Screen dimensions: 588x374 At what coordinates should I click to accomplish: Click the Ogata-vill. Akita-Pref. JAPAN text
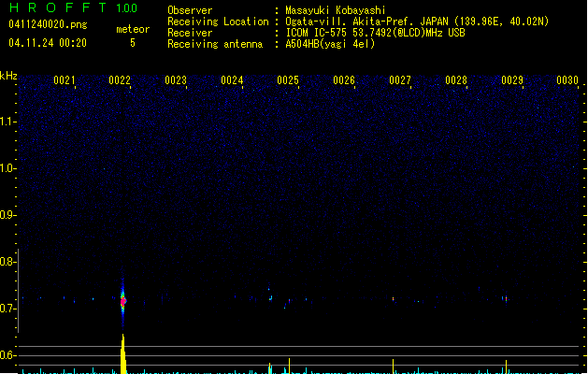click(x=366, y=22)
